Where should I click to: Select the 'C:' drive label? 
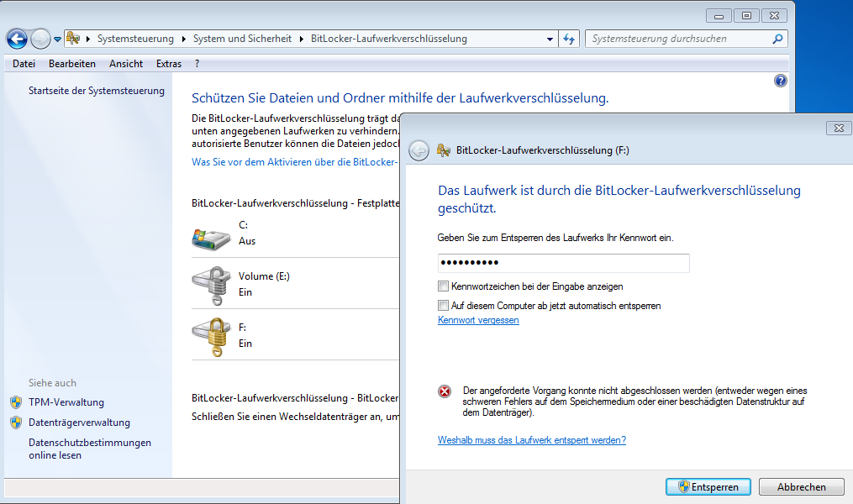click(243, 225)
